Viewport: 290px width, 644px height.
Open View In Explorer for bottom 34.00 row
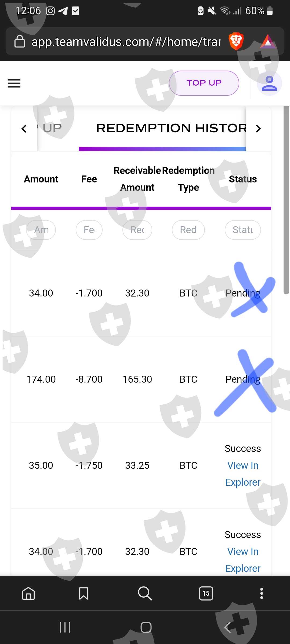(243, 560)
